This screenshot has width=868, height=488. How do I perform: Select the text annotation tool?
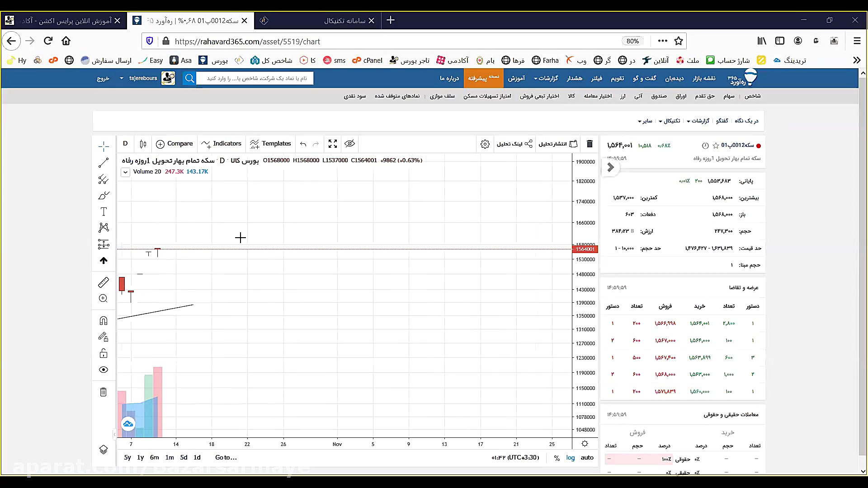click(x=104, y=211)
